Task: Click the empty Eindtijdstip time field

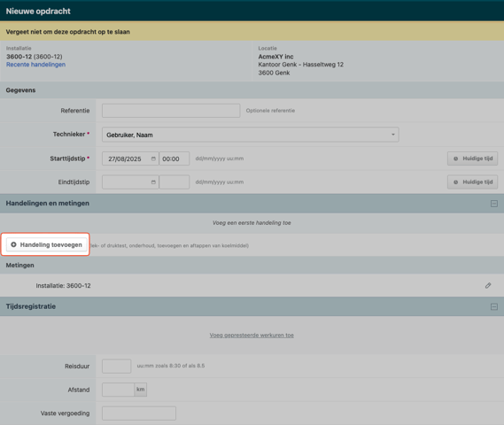Action: [x=174, y=182]
